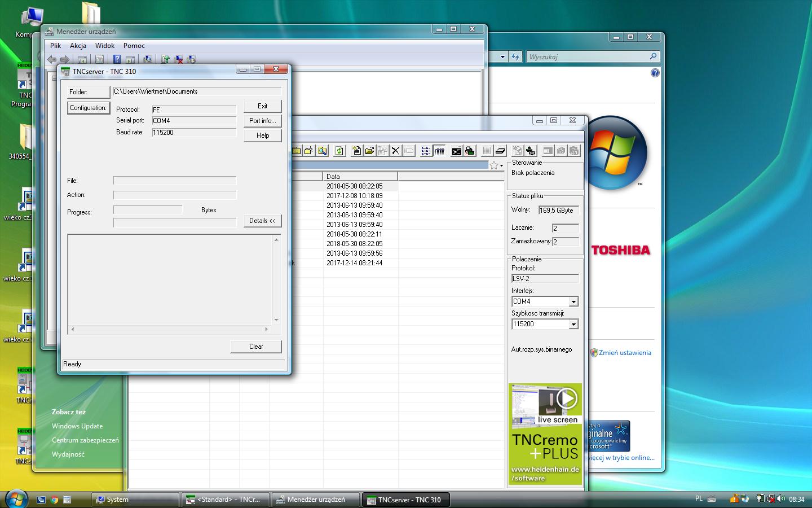Click the blue help icon in Menedżer urządzeń
812x508 pixels.
point(117,59)
